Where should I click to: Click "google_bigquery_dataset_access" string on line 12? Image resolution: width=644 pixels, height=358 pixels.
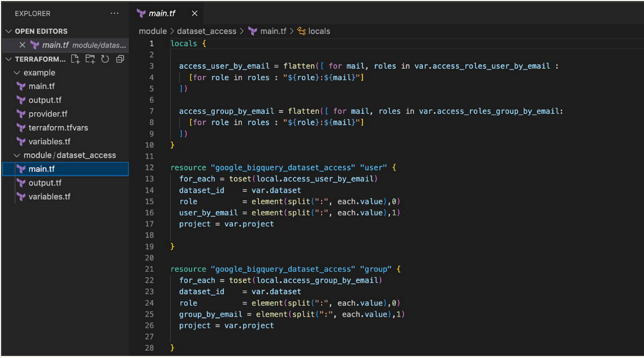coord(283,168)
